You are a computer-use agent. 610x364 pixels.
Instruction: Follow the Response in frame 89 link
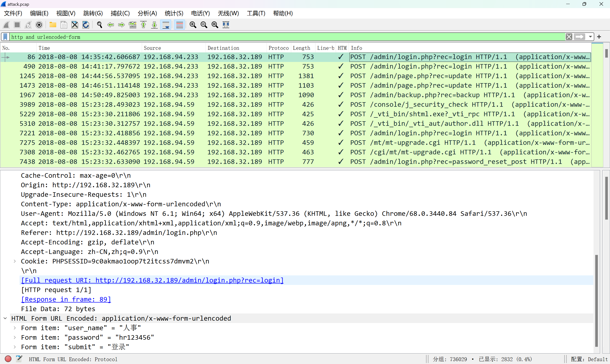point(66,299)
